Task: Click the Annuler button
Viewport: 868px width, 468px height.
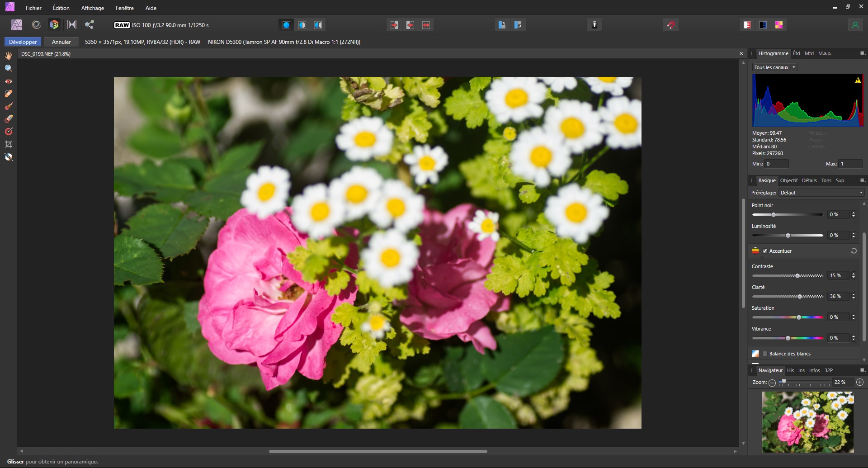Action: [x=61, y=42]
